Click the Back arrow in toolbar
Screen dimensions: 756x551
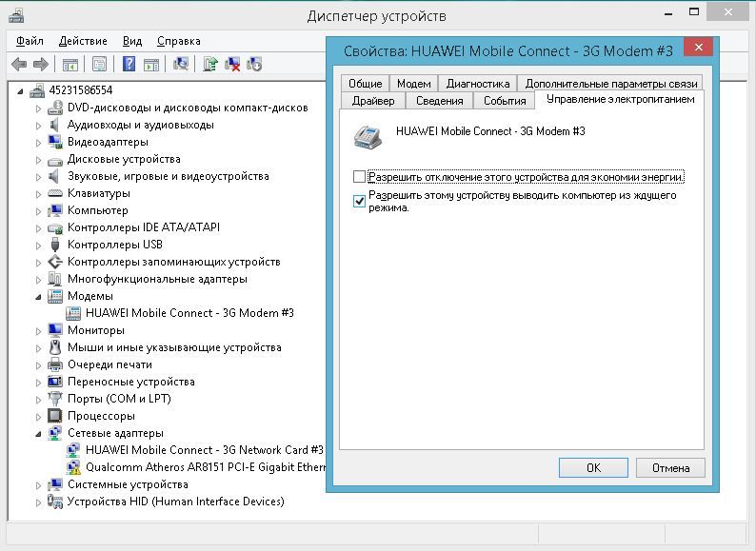(18, 64)
